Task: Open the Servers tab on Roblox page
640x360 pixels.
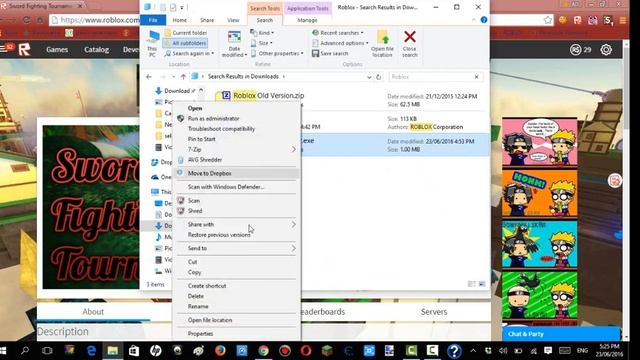Action: (x=434, y=312)
